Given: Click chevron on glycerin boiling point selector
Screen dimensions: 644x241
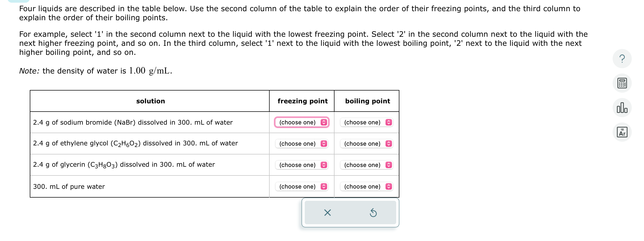Looking at the screenshot, I should (x=389, y=165).
